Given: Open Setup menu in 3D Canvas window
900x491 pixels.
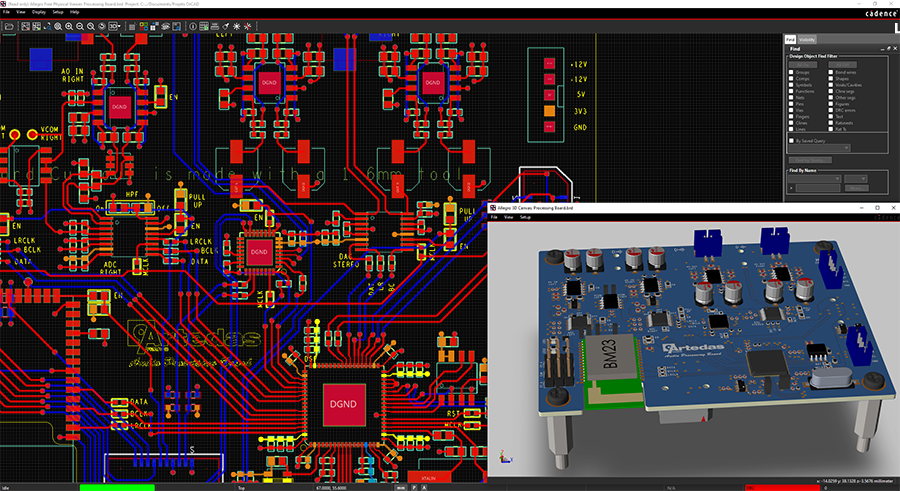Looking at the screenshot, I should click(x=525, y=218).
